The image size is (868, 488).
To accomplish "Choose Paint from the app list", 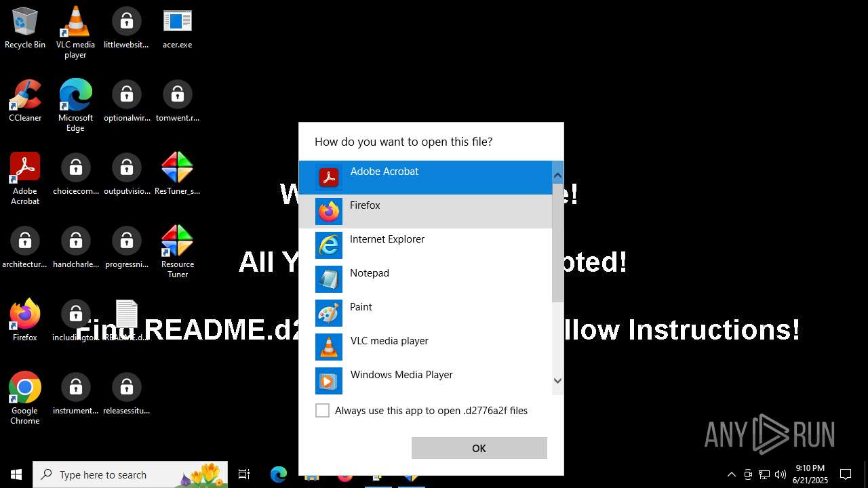I will pyautogui.click(x=425, y=313).
